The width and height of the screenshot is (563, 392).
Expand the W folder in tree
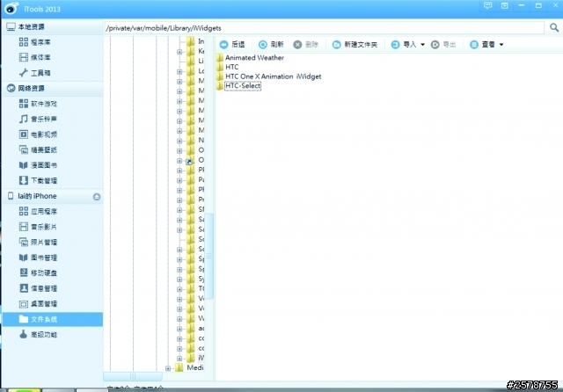click(179, 319)
